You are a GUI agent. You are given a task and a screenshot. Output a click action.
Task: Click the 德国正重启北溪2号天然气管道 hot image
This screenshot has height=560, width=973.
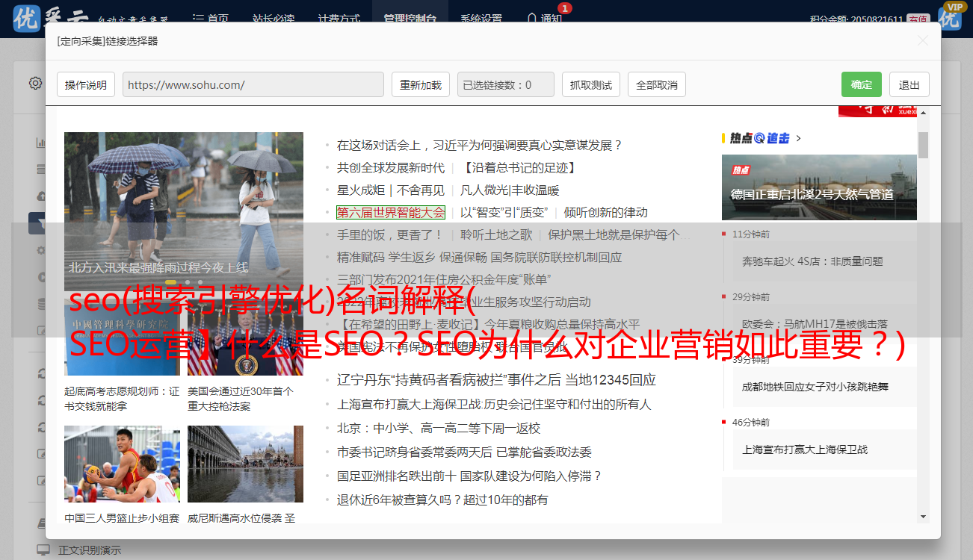click(x=819, y=187)
